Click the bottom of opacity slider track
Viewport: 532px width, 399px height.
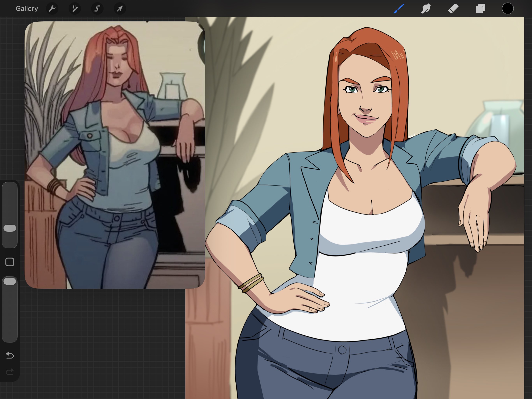[10, 336]
